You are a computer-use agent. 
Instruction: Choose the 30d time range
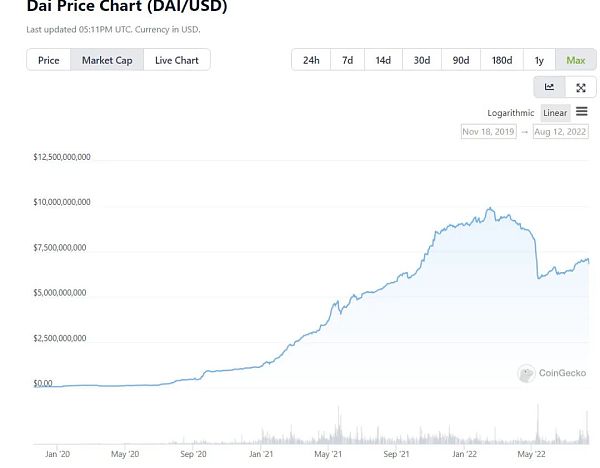pyautogui.click(x=422, y=60)
